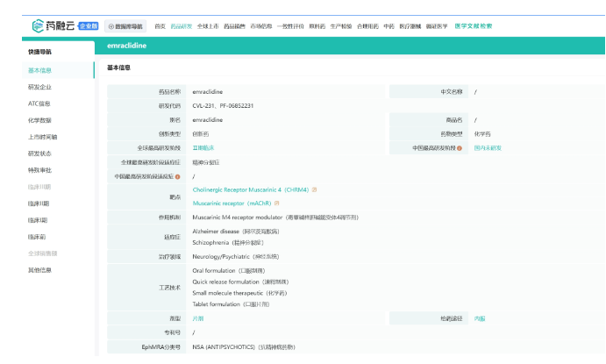
Task: Jump to ATC信息 section in sidebar
Action: 39,103
